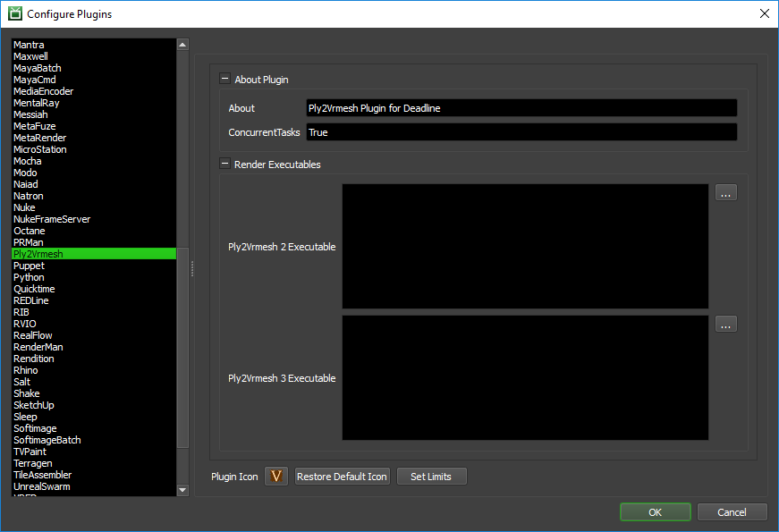The height and width of the screenshot is (532, 779).
Task: Select Natron plugin
Action: coord(94,196)
